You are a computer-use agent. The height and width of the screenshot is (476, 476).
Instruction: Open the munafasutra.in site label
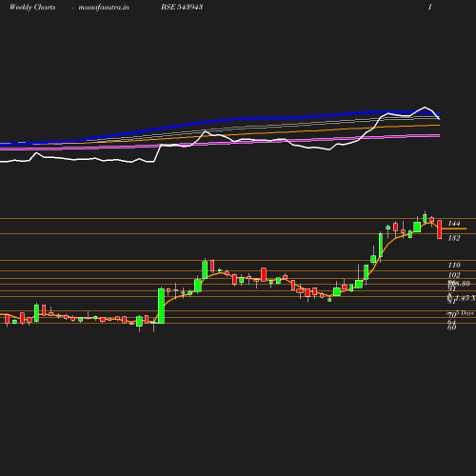pos(104,7)
